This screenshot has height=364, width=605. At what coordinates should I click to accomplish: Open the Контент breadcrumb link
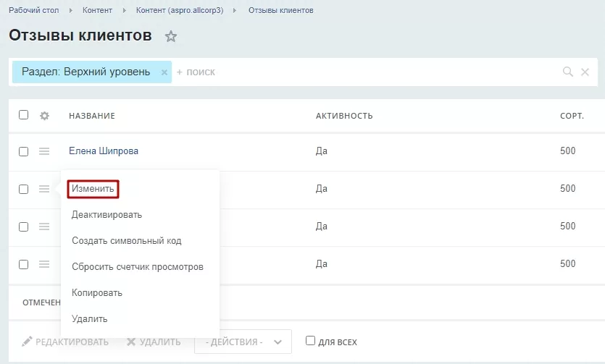coord(97,10)
